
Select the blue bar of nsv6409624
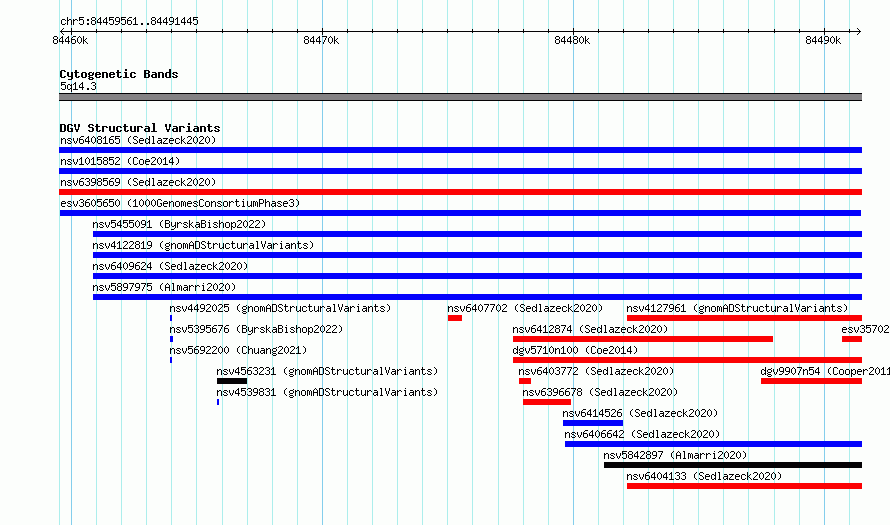(477, 276)
